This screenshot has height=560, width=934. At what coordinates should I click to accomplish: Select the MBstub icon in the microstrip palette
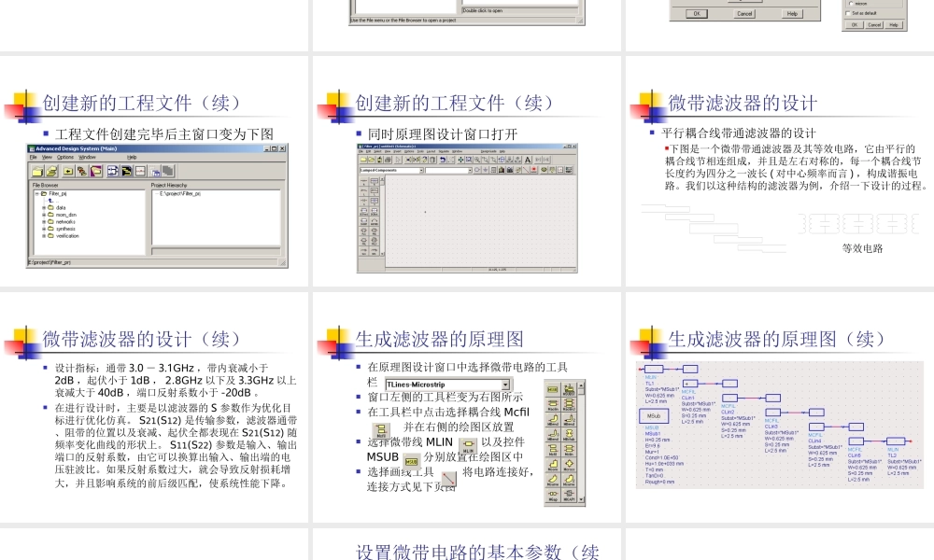(x=569, y=434)
